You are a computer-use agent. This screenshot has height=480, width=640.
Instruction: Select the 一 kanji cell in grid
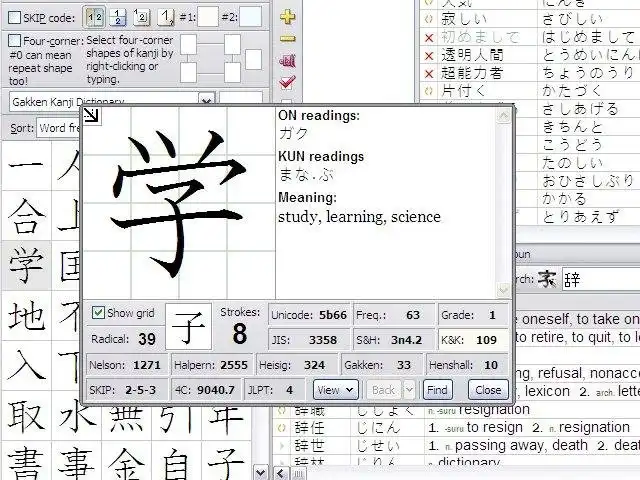pos(26,165)
